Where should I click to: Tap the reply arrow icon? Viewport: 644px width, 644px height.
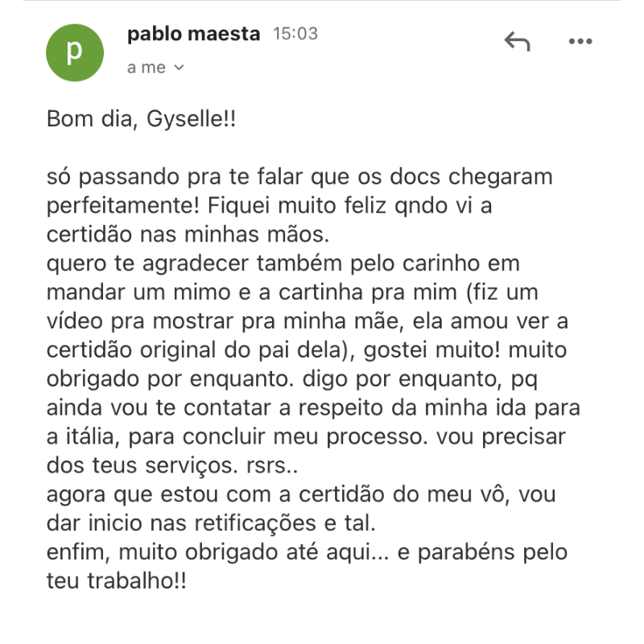tap(517, 42)
